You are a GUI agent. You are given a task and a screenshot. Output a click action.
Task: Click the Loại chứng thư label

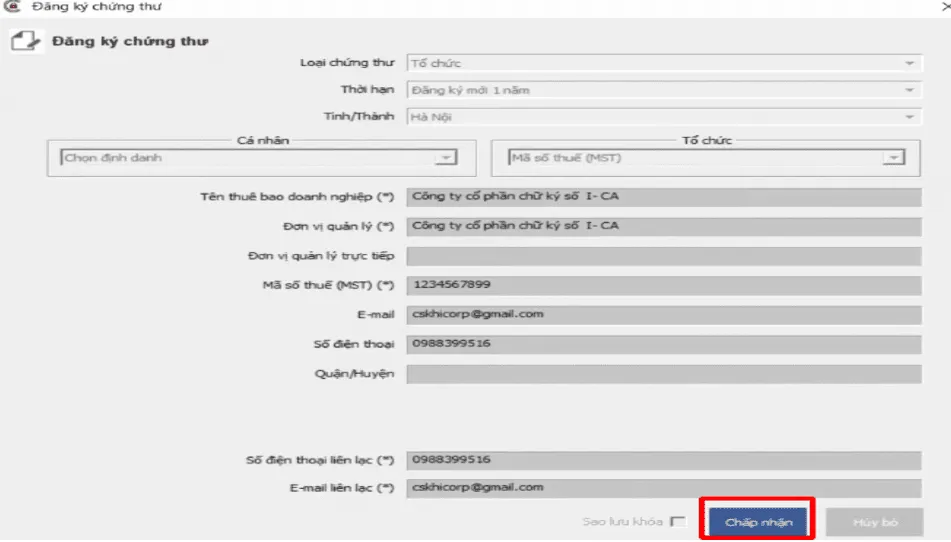click(347, 62)
